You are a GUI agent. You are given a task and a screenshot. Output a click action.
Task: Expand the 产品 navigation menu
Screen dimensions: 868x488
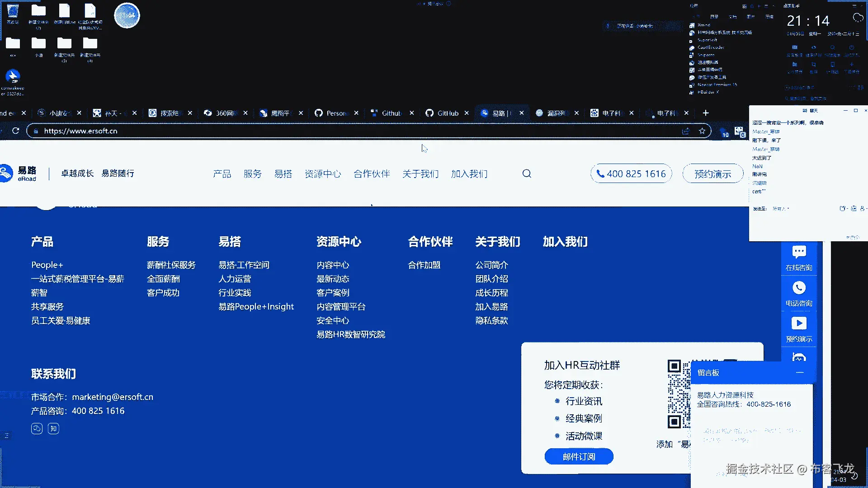click(222, 174)
